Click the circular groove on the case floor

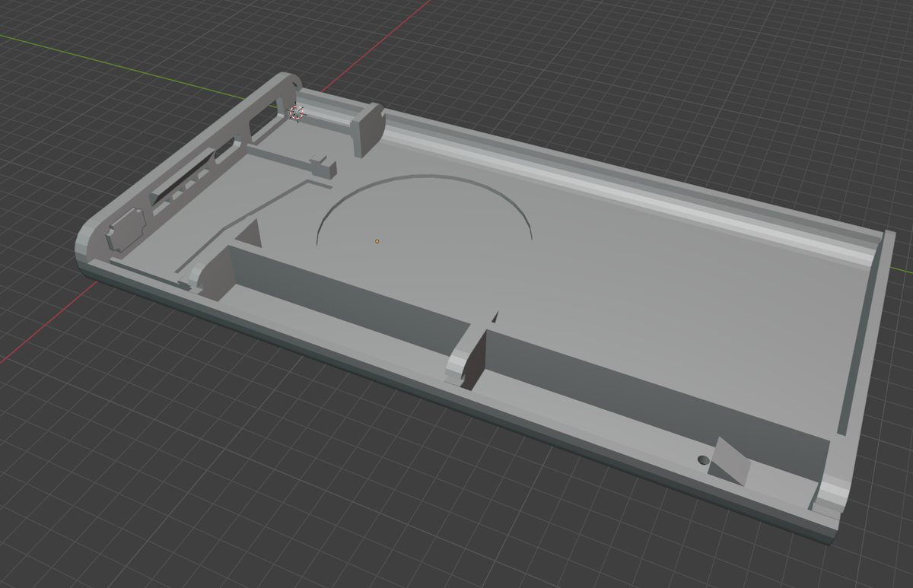point(425,208)
